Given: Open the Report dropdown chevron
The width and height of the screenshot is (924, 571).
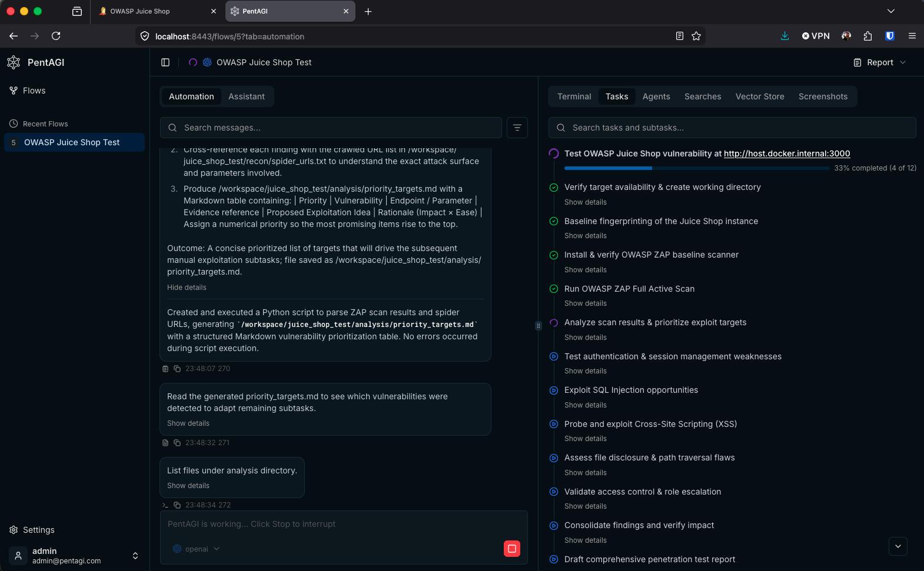Looking at the screenshot, I should click(x=903, y=62).
